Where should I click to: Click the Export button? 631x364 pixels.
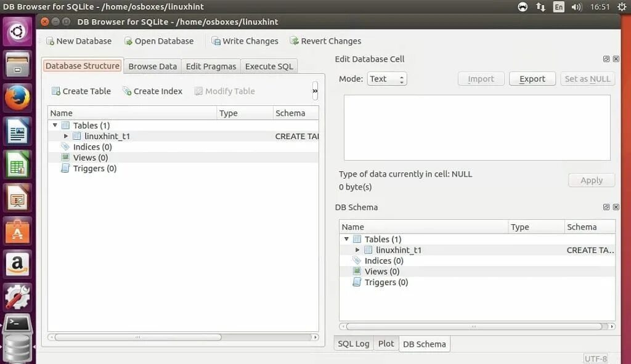point(532,79)
